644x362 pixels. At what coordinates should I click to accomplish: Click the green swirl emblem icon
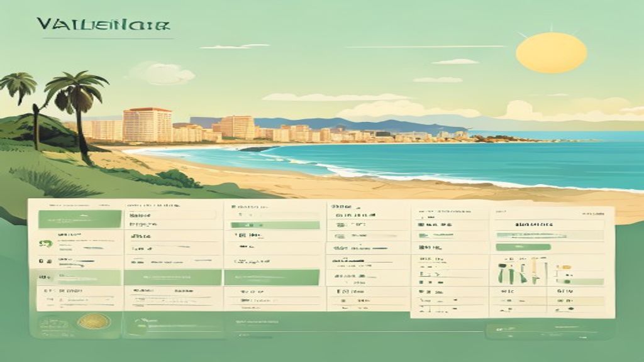pos(45,243)
